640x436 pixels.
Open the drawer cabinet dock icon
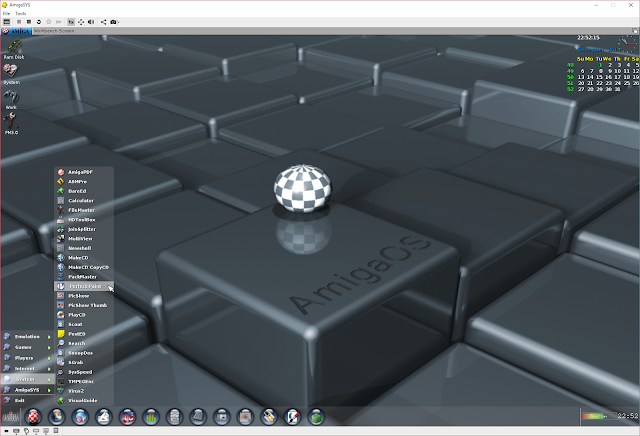click(x=174, y=417)
